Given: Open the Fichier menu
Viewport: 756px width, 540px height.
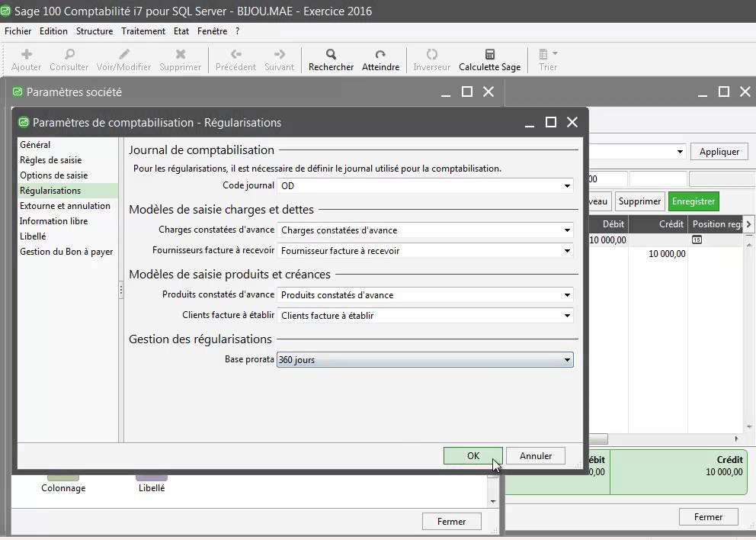Looking at the screenshot, I should pos(18,31).
